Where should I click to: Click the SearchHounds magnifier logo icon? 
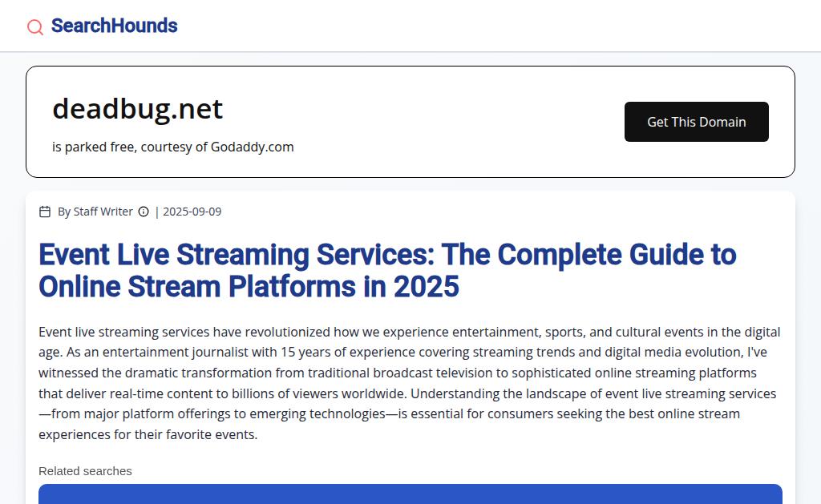click(x=35, y=26)
